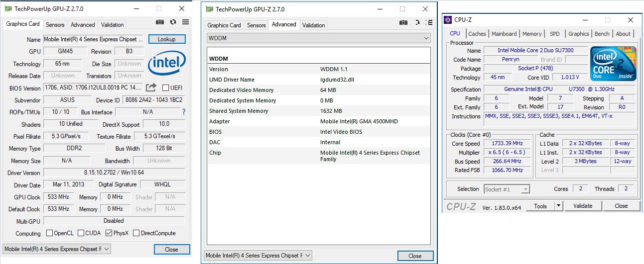Open Validation tab in left GPU-Z
Image resolution: width=644 pixels, height=264 pixels.
(x=112, y=24)
